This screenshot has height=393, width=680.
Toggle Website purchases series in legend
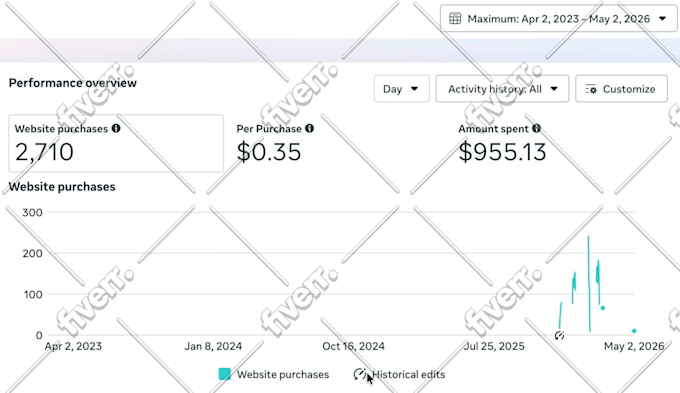pos(283,374)
